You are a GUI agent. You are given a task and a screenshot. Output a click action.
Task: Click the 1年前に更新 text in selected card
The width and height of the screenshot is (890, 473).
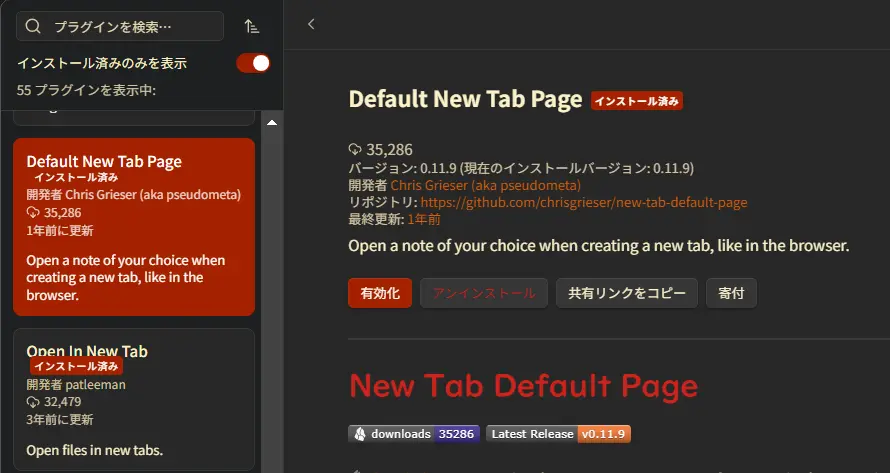coord(60,231)
